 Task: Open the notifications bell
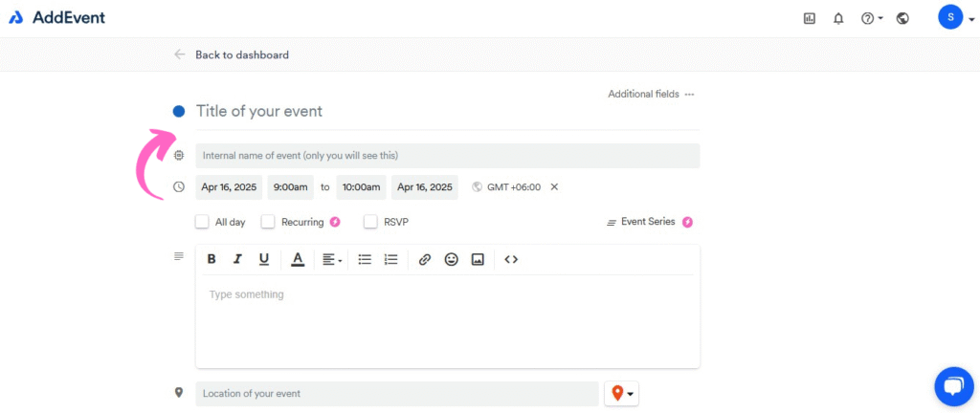pos(838,19)
